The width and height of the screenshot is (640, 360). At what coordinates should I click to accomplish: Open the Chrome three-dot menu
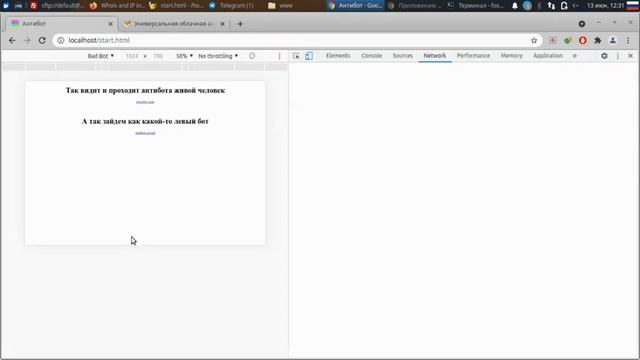coord(628,40)
